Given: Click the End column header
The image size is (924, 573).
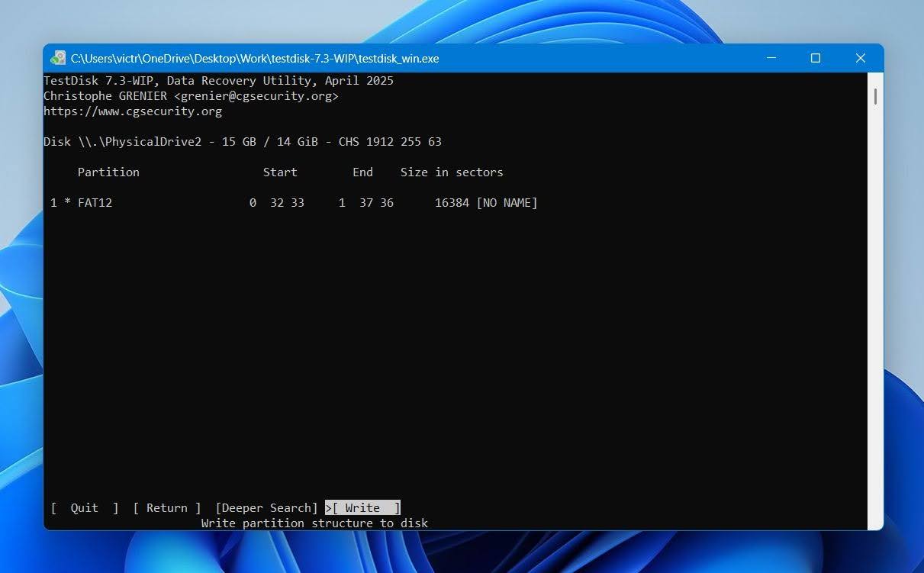Looking at the screenshot, I should 362,172.
